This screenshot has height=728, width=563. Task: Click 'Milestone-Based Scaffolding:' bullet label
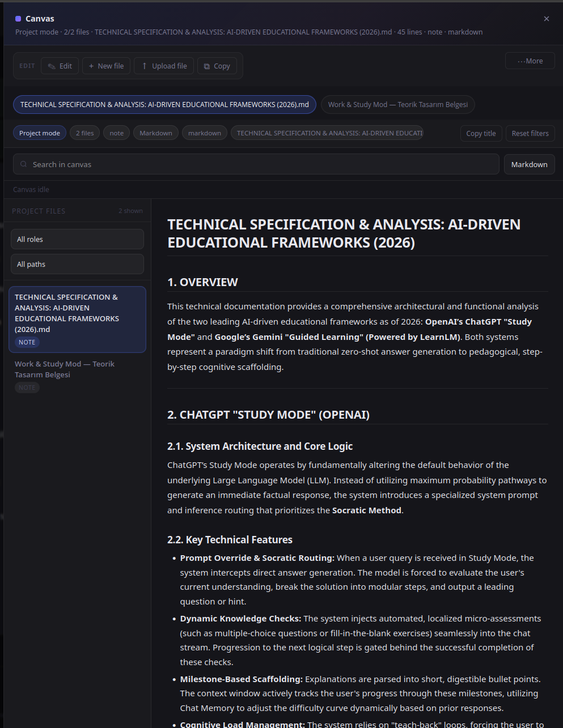pos(242,679)
